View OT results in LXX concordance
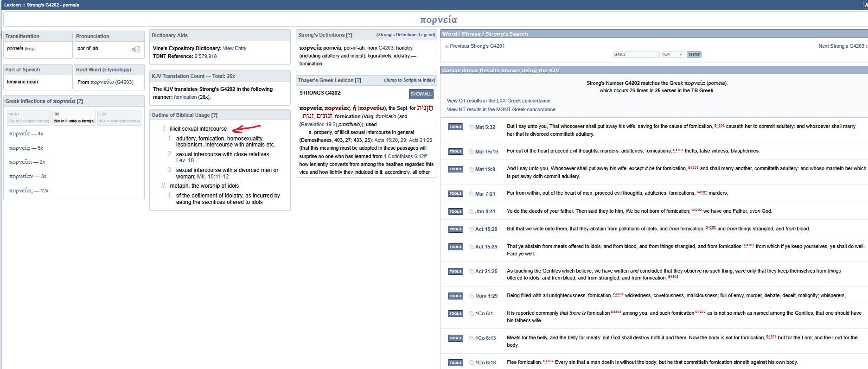The image size is (868, 369). (x=498, y=101)
